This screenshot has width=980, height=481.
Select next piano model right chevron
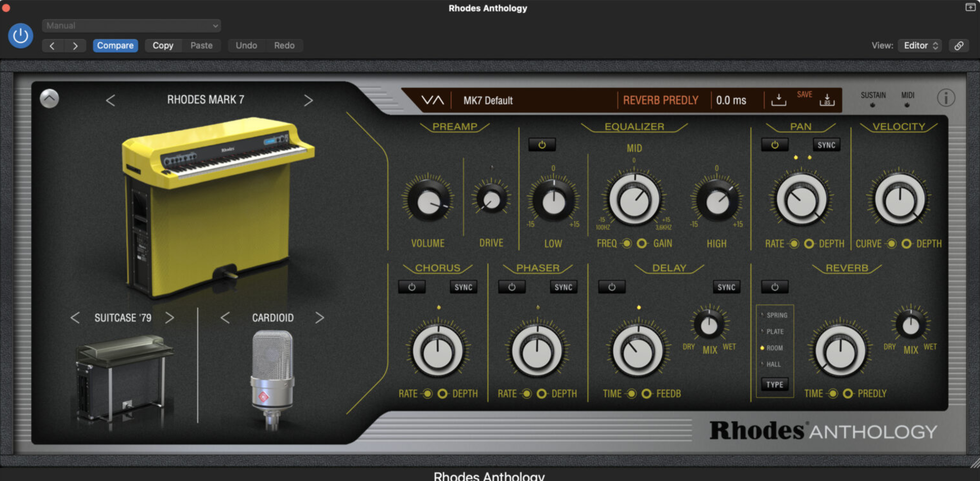308,100
